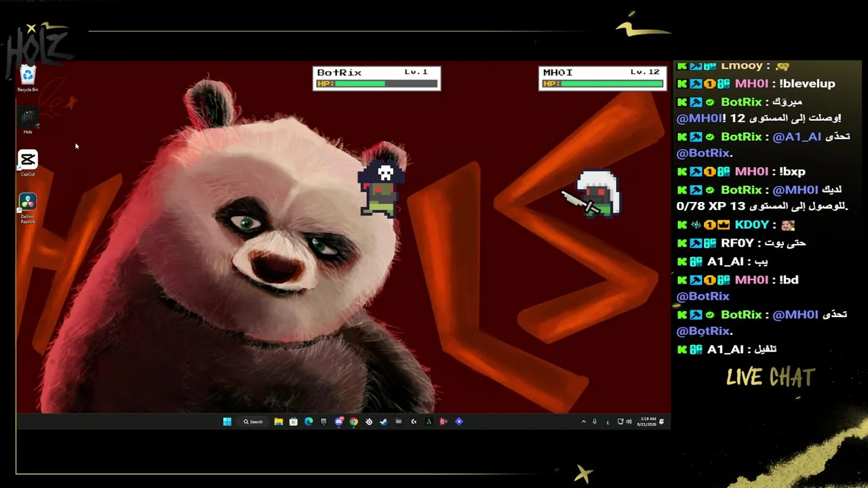Launch DaVinci Resolve from the desktop
Image resolution: width=868 pixels, height=488 pixels.
(28, 208)
